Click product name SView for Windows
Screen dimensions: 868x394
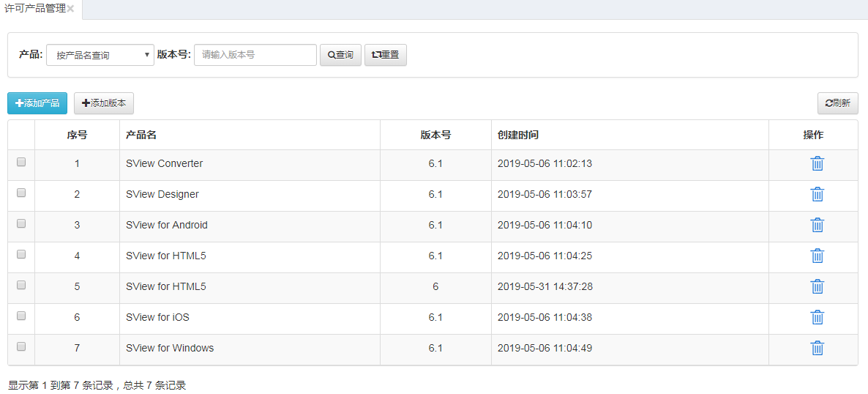(x=170, y=348)
